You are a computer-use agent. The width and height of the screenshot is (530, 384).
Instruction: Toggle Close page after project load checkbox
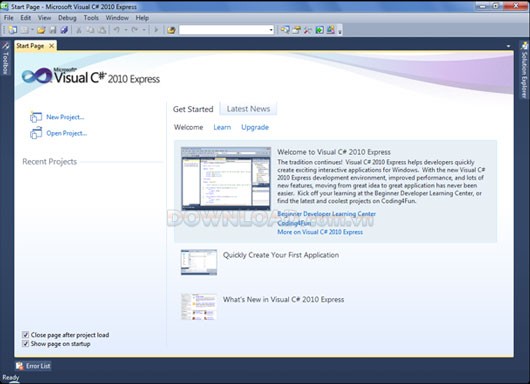point(25,335)
